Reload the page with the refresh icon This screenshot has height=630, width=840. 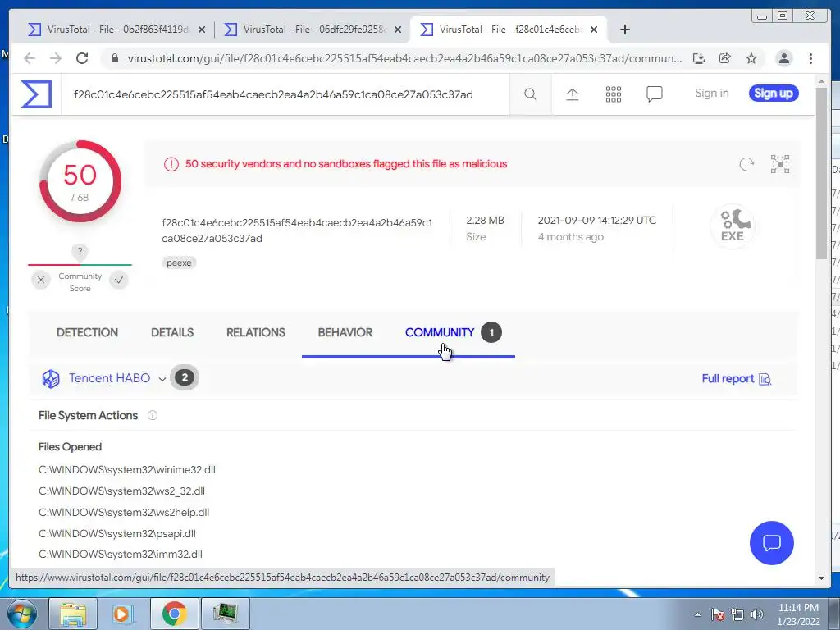click(82, 58)
